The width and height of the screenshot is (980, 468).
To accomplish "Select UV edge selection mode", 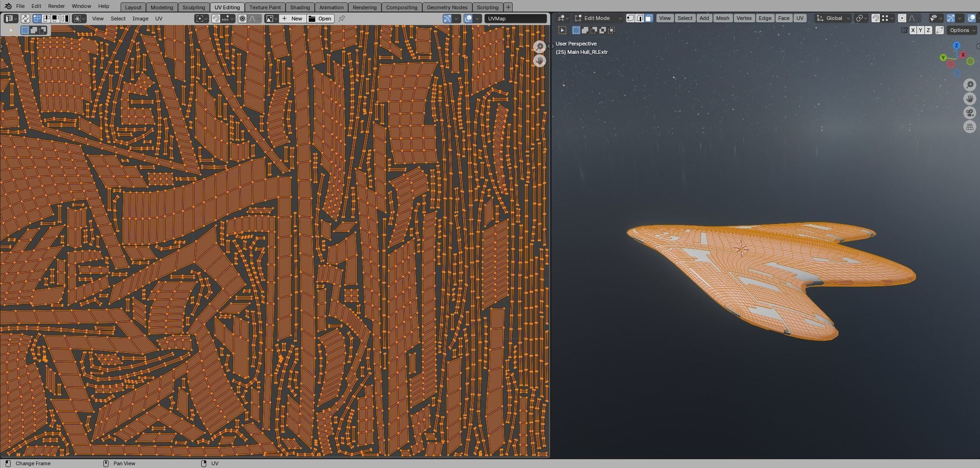I will [x=46, y=19].
